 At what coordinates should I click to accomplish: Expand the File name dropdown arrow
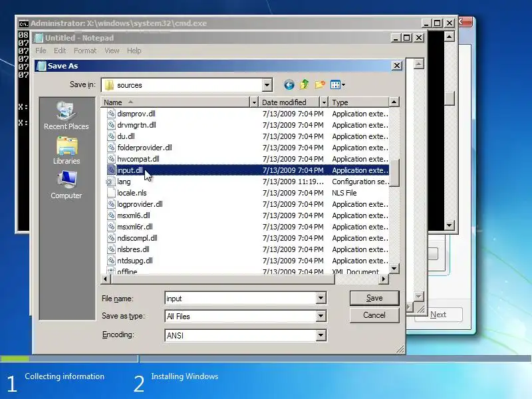(321, 298)
